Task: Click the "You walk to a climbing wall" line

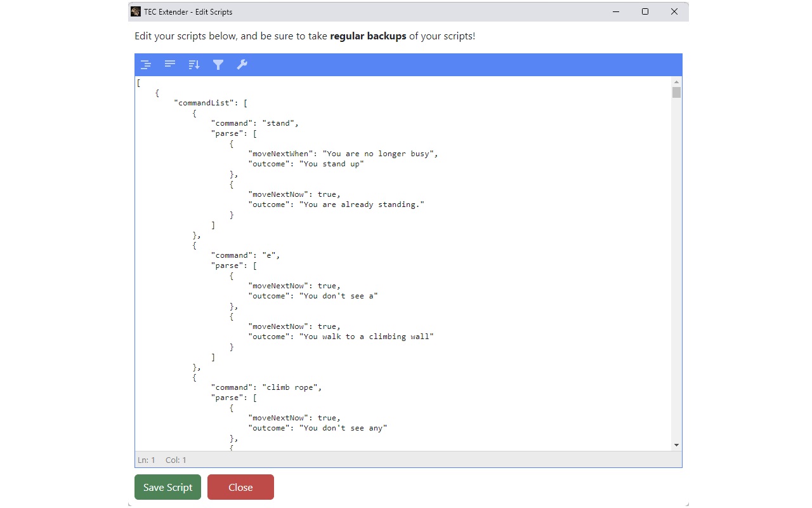Action: coord(341,337)
